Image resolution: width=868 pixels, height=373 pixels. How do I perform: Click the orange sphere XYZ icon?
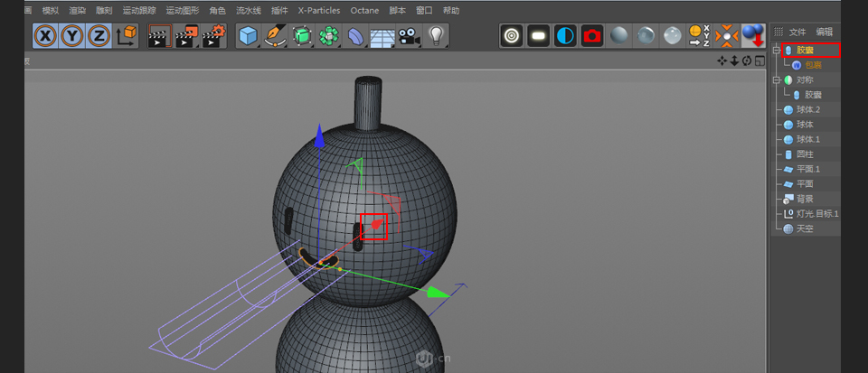(699, 36)
